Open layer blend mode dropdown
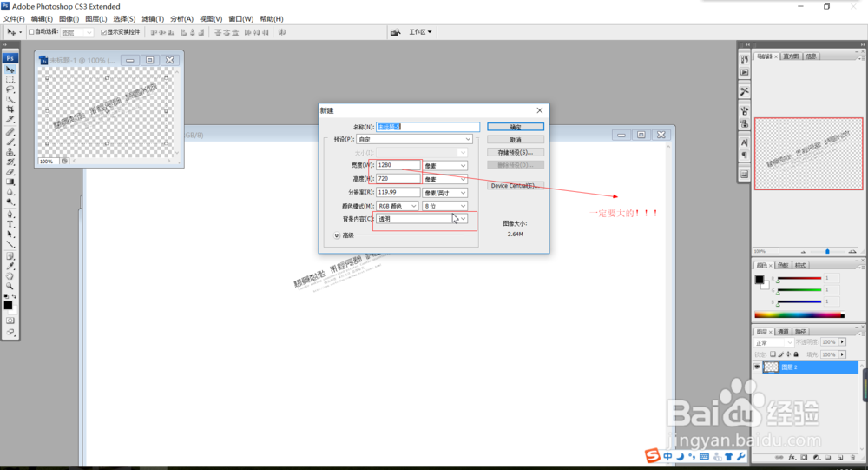Viewport: 868px width, 470px height. [x=774, y=343]
